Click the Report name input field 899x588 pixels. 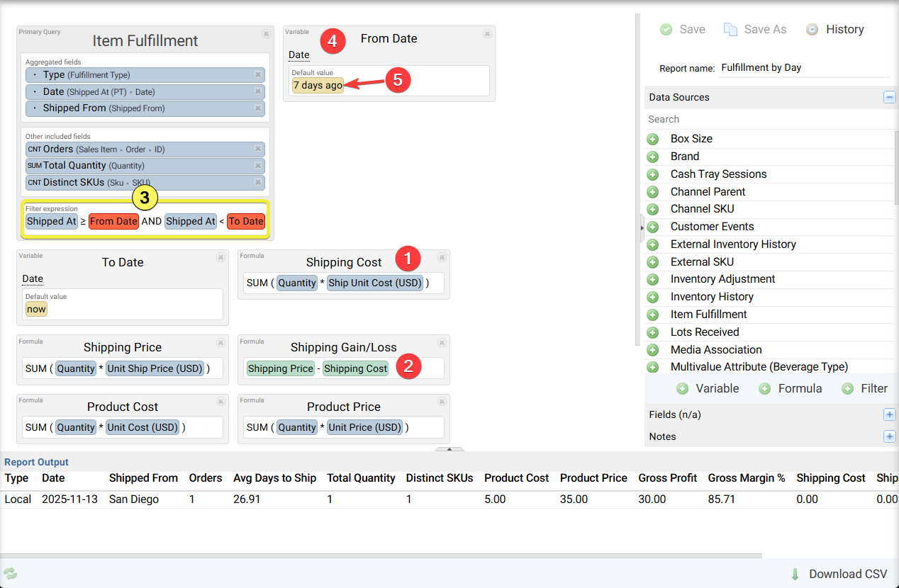pyautogui.click(x=804, y=68)
